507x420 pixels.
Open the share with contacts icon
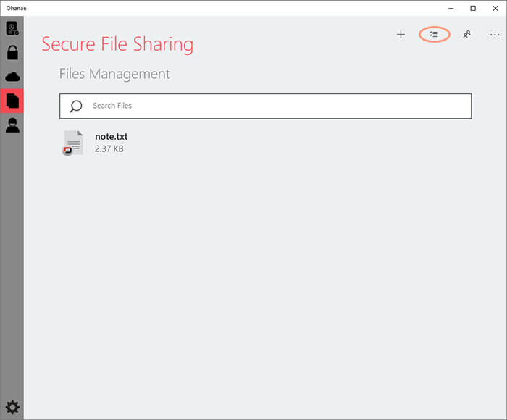pos(466,34)
